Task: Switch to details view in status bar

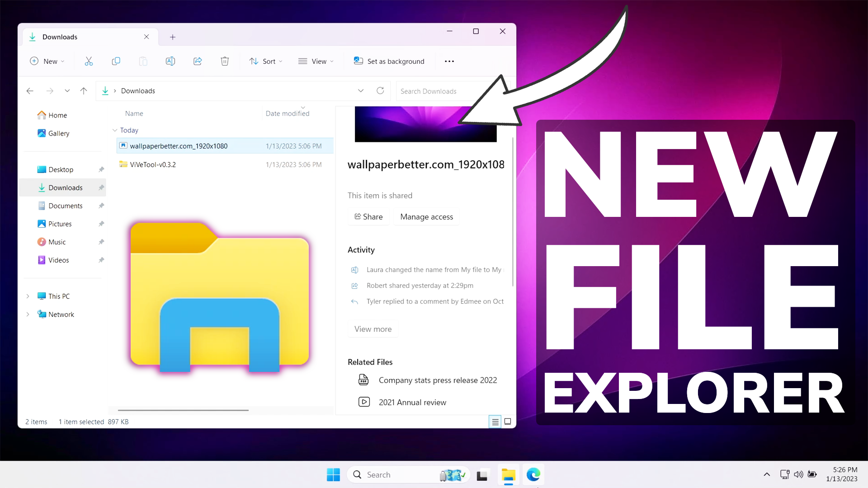Action: coord(495,422)
